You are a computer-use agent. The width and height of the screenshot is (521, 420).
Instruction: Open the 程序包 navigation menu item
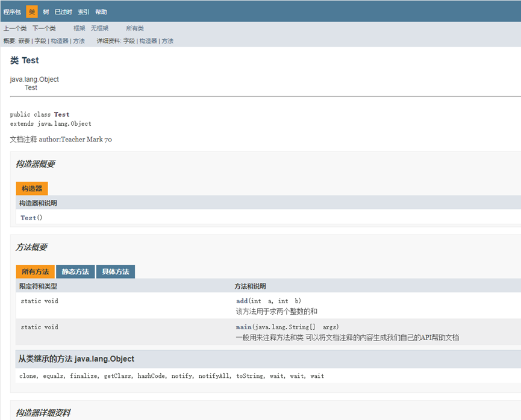(12, 11)
